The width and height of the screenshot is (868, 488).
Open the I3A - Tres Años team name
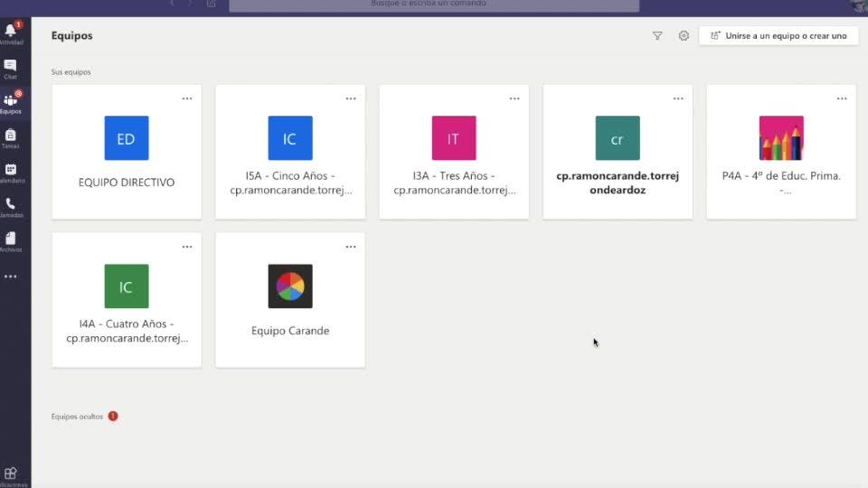(x=455, y=183)
